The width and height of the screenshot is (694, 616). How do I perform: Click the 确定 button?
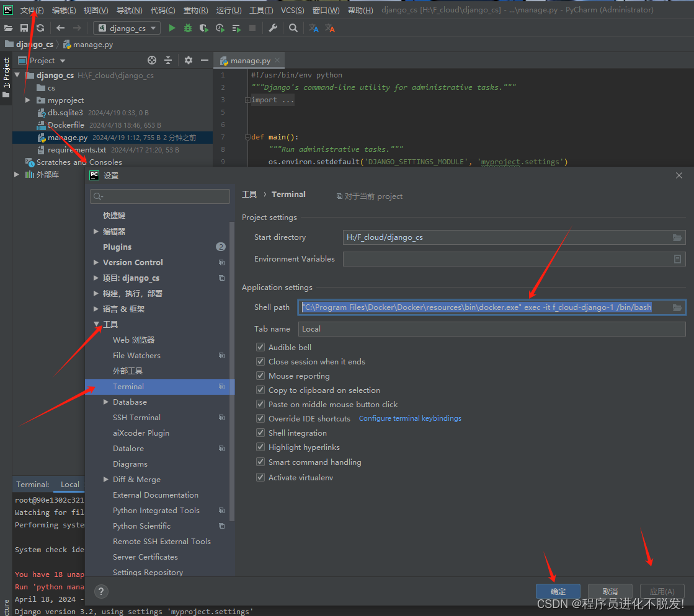(558, 591)
